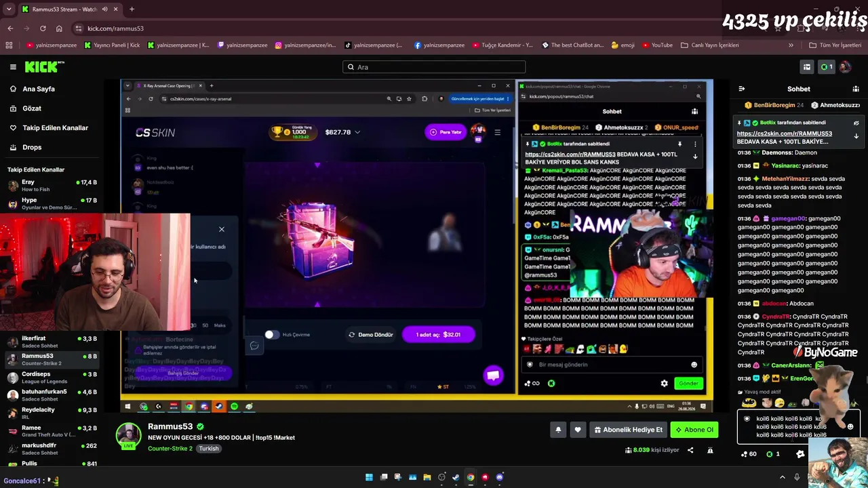This screenshot has height=488, width=868.
Task: Open the Kick hamburger sidebar menu
Action: pos(13,67)
